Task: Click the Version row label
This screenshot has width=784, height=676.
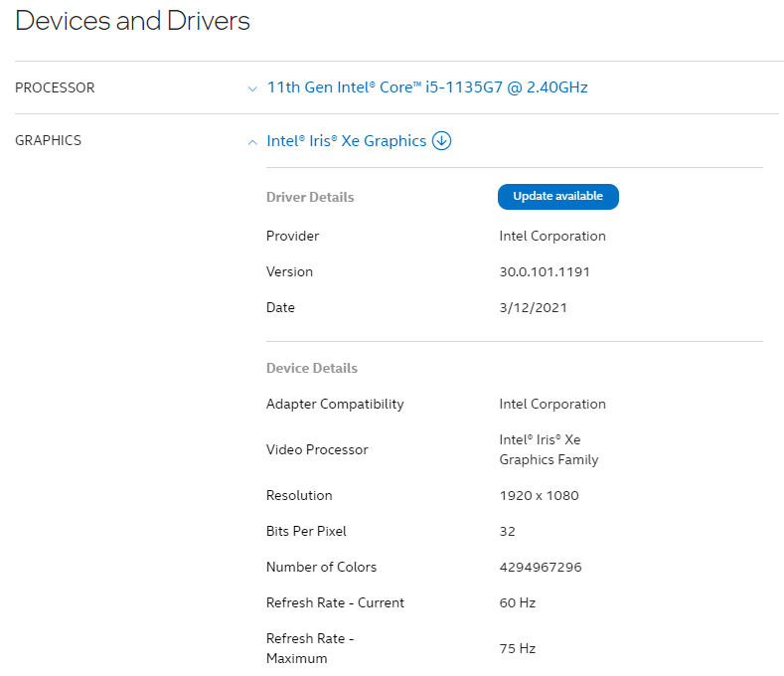Action: pyautogui.click(x=289, y=271)
